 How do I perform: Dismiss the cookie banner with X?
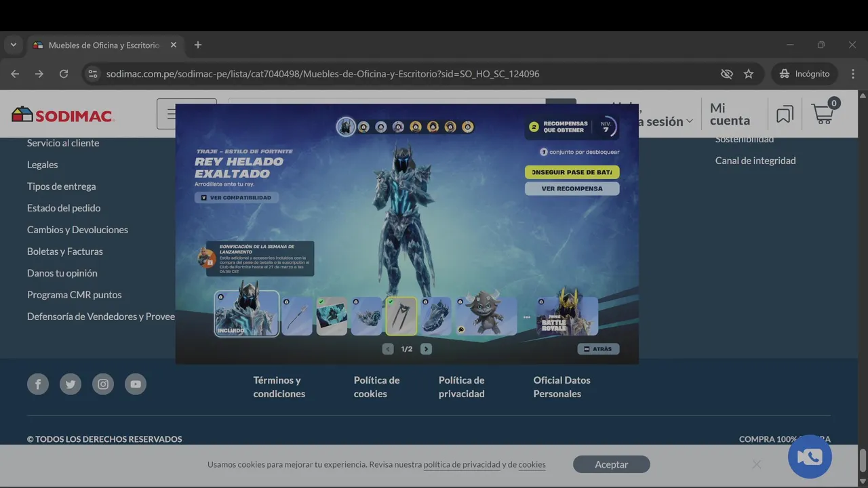757,464
